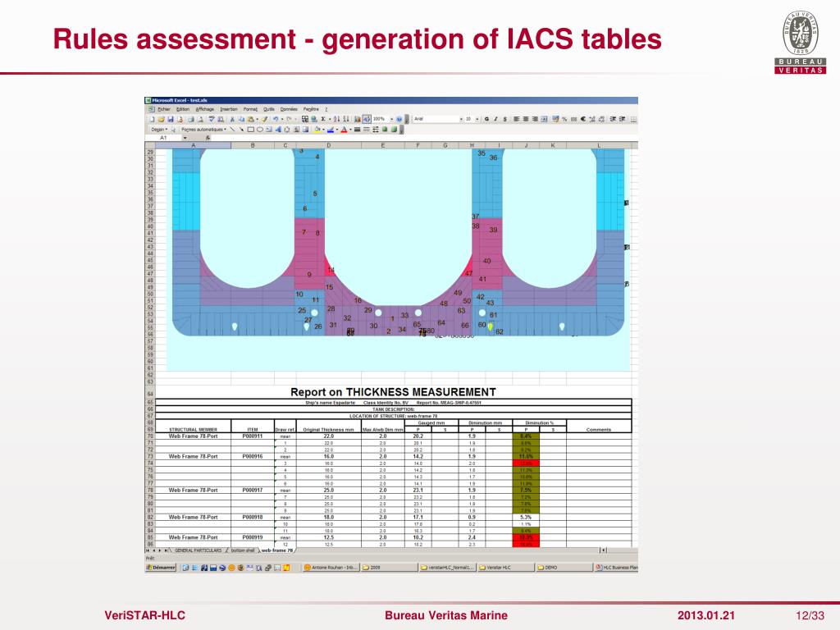
Task: Click the Percent Style icon
Action: [564, 119]
